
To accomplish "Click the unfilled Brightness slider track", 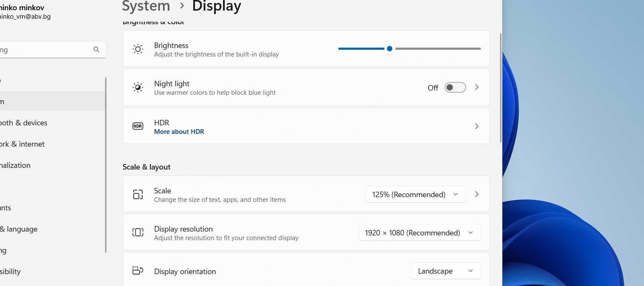I will click(x=437, y=48).
